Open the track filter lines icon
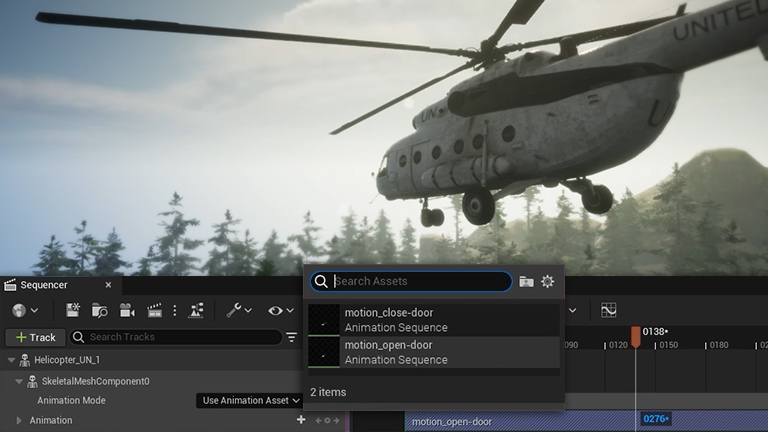The image size is (768, 432). click(x=291, y=337)
